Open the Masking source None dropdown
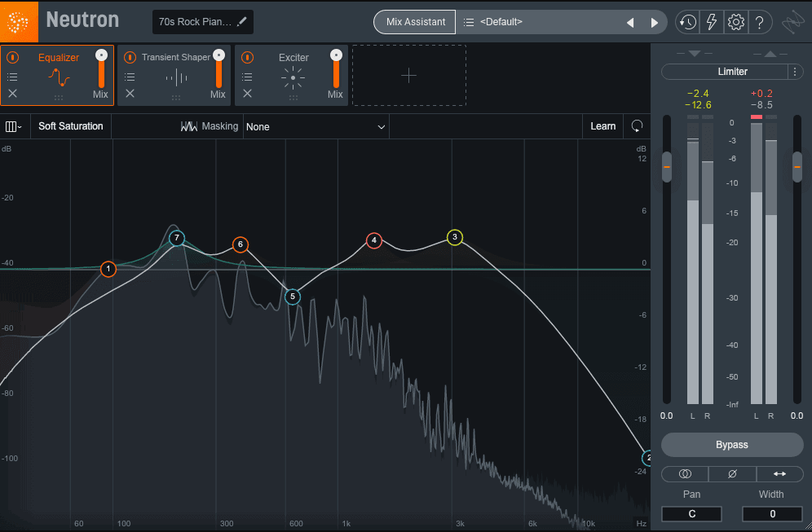The image size is (812, 532). pos(316,127)
